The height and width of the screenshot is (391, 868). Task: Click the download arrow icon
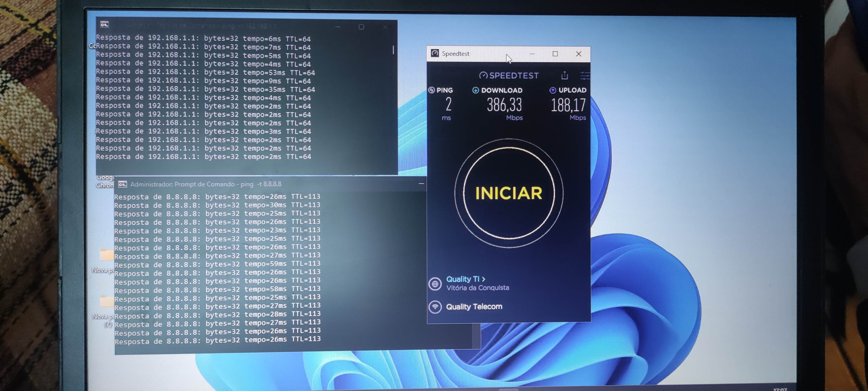[x=475, y=90]
